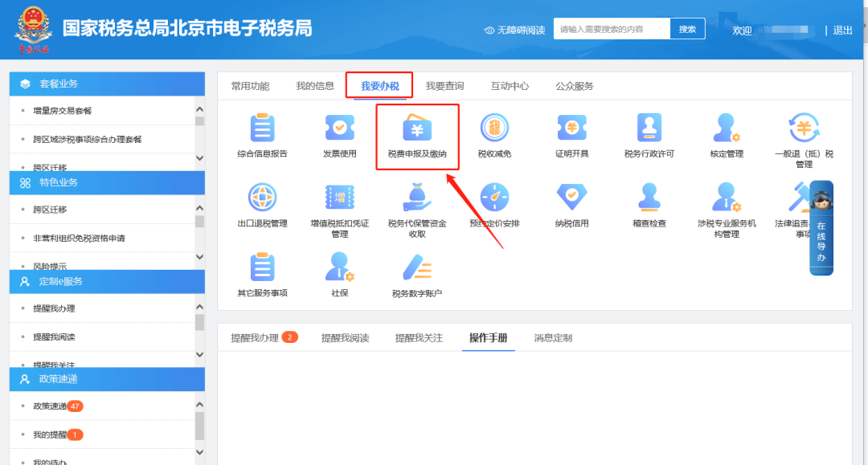The width and height of the screenshot is (868, 465).
Task: Switch to 我的信息 tab
Action: coord(315,86)
